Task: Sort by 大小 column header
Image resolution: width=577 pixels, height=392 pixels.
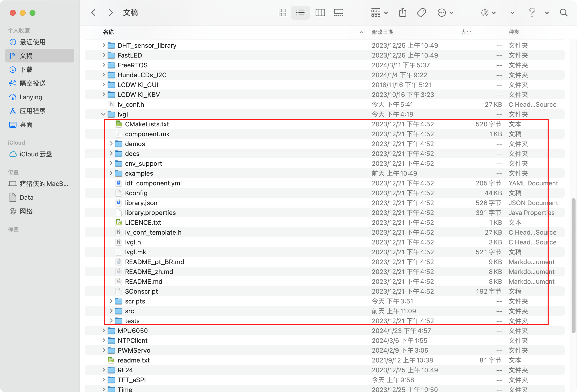Action: point(466,32)
